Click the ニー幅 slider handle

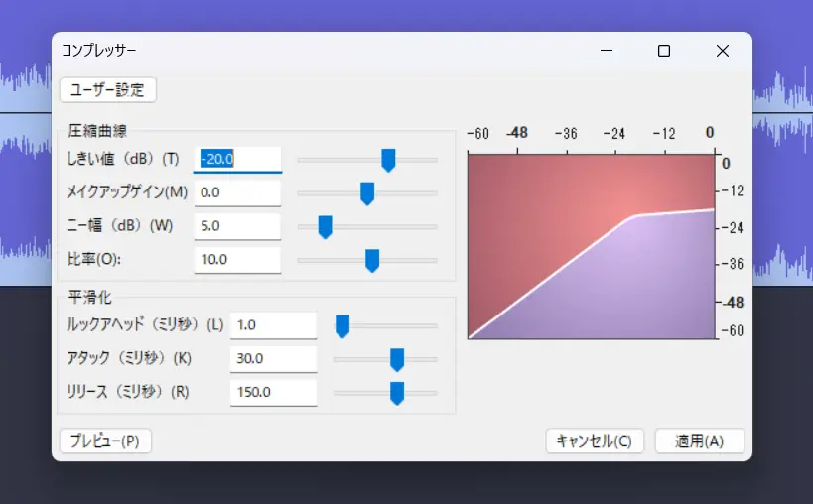pyautogui.click(x=325, y=227)
